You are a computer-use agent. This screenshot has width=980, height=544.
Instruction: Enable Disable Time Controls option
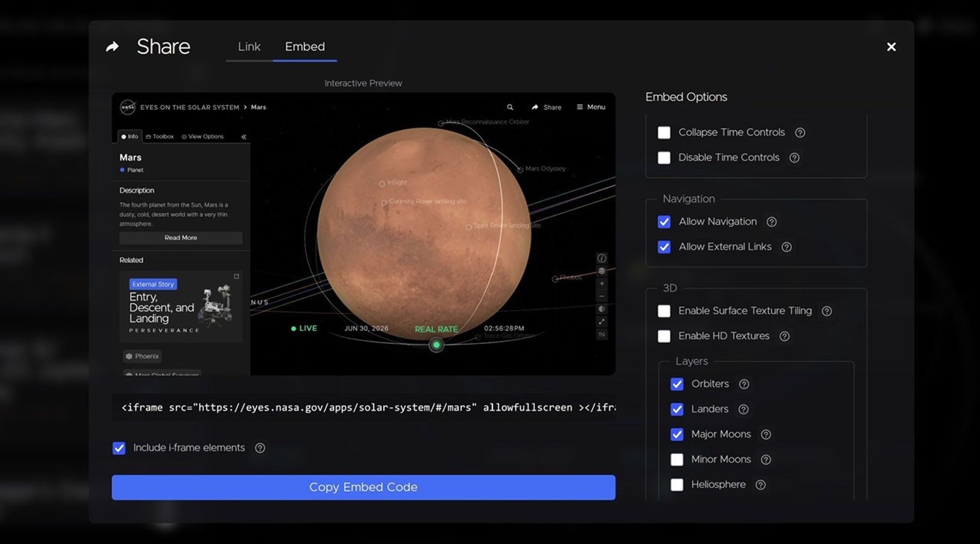[x=664, y=158]
